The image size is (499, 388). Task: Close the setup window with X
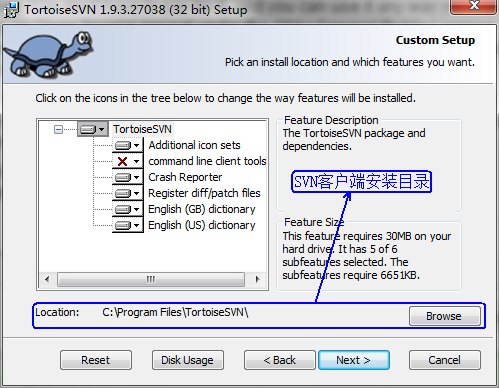473,6
